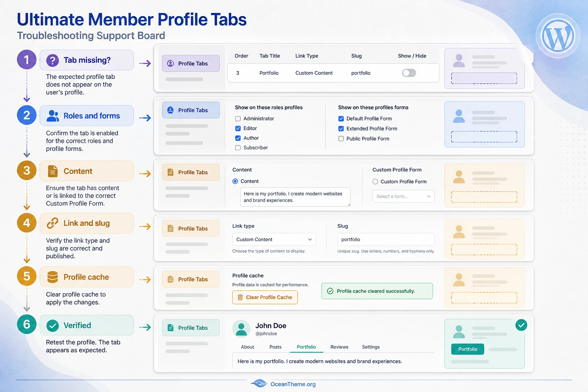
Task: Open the Select a form dropdown
Action: click(403, 196)
